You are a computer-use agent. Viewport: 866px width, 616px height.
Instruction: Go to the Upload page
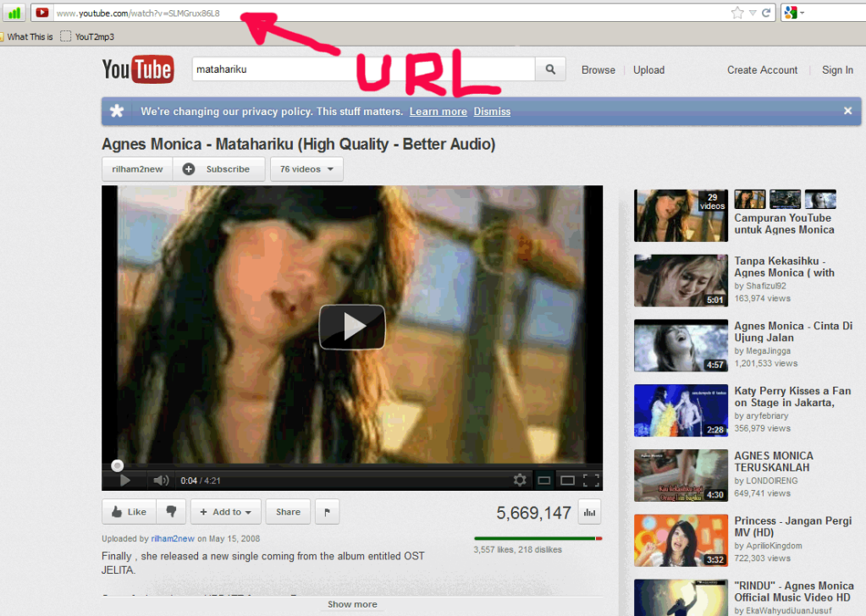point(648,70)
